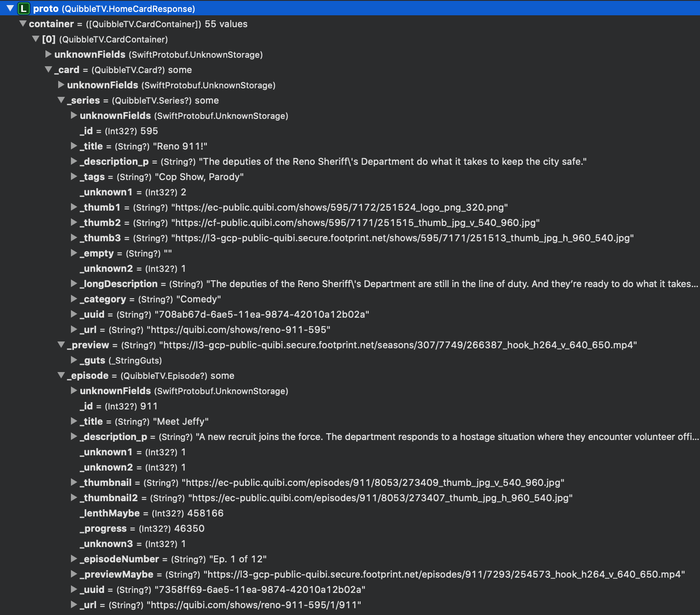This screenshot has width=700, height=615.
Task: Expand the episode _url row
Action: (74, 604)
